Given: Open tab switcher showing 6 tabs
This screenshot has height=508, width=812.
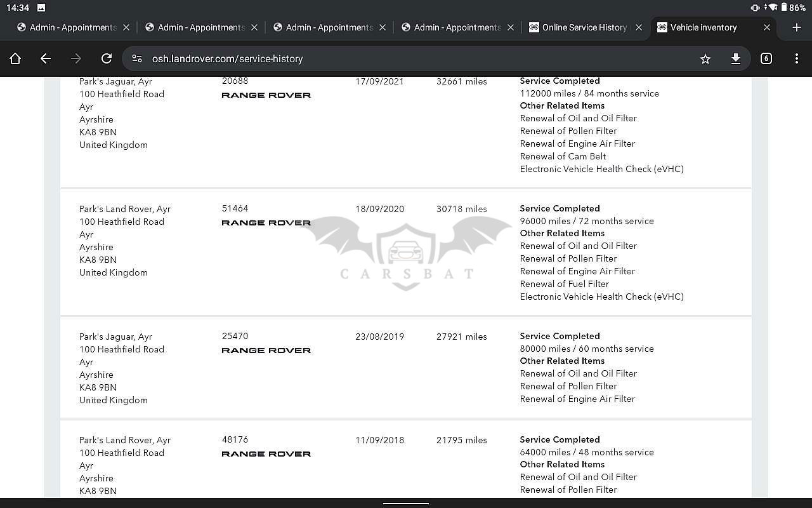Looking at the screenshot, I should coord(766,58).
